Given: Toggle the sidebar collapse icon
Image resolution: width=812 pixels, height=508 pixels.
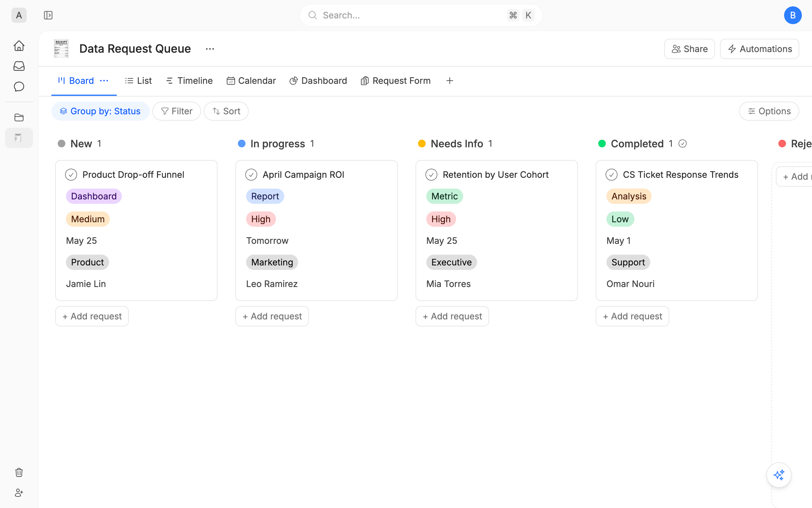Looking at the screenshot, I should coord(48,15).
